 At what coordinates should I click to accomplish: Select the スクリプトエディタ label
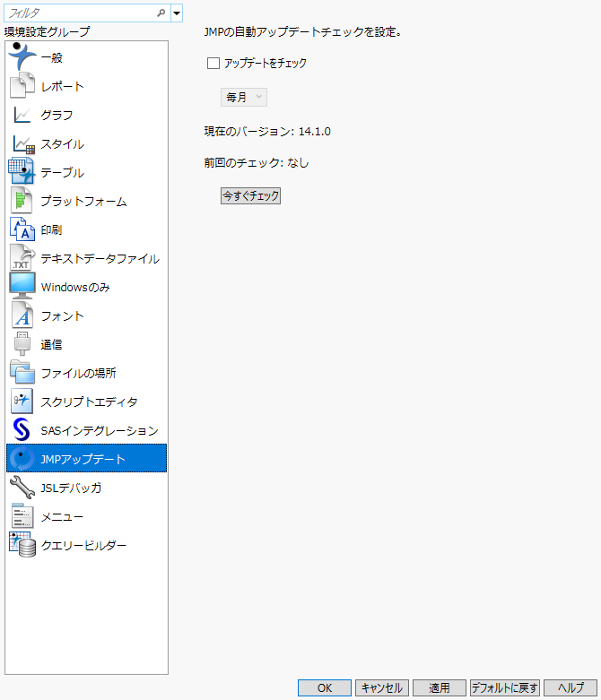pos(89,402)
